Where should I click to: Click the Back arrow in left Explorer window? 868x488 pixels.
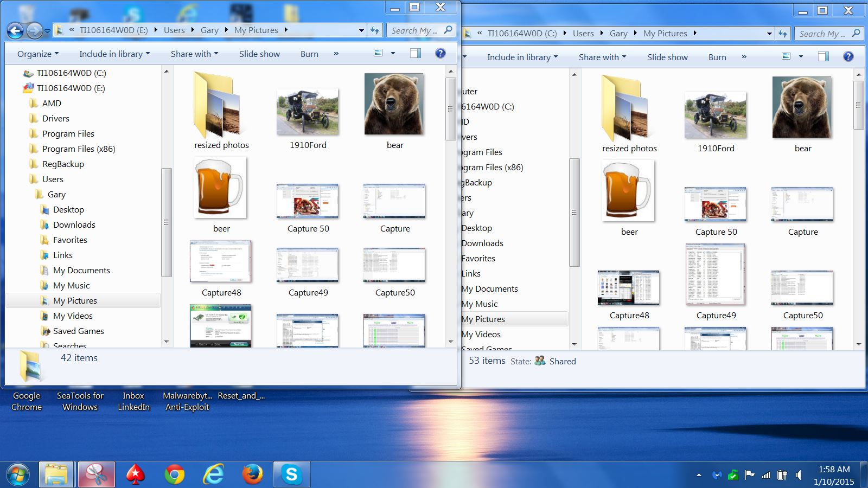click(15, 31)
